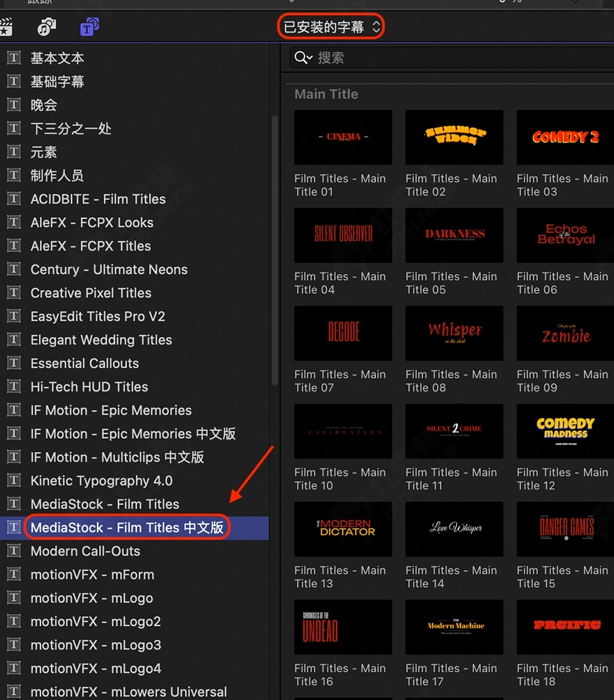Select Main Title 05 Darkness thumbnail

[x=454, y=236]
